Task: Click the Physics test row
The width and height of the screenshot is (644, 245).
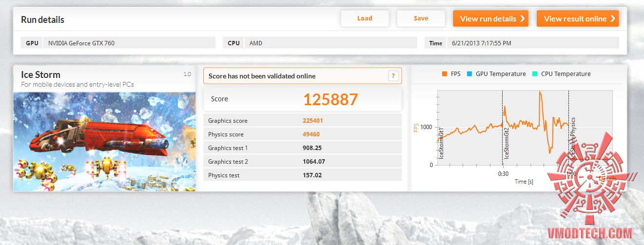Action: 302,175
